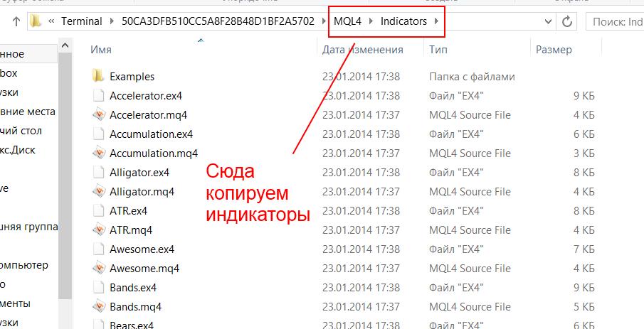
Task: Select the Alligator.mq4 source file icon
Action: 98,191
